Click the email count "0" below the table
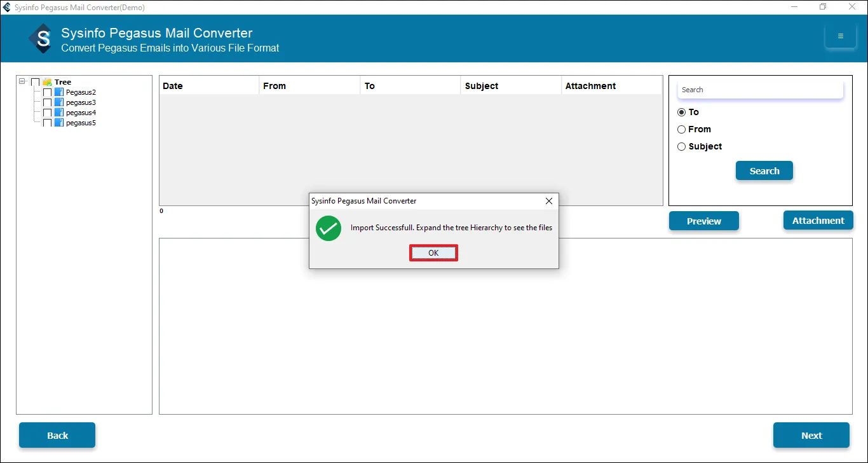The height and width of the screenshot is (463, 868). point(161,211)
